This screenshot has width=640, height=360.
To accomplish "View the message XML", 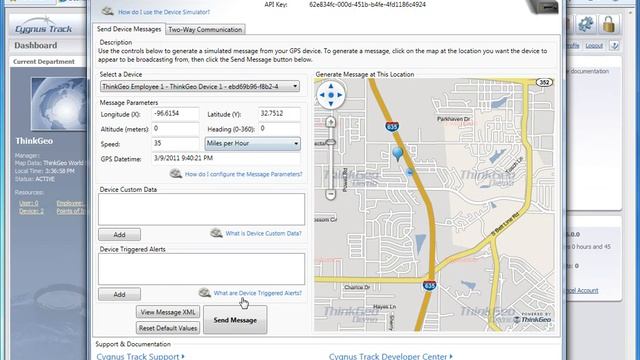I will [168, 312].
